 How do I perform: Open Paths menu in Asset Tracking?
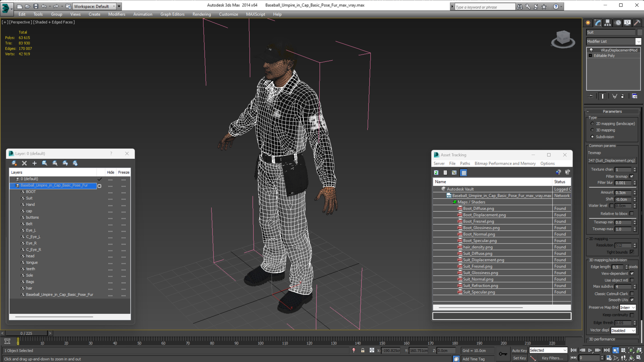pyautogui.click(x=465, y=163)
